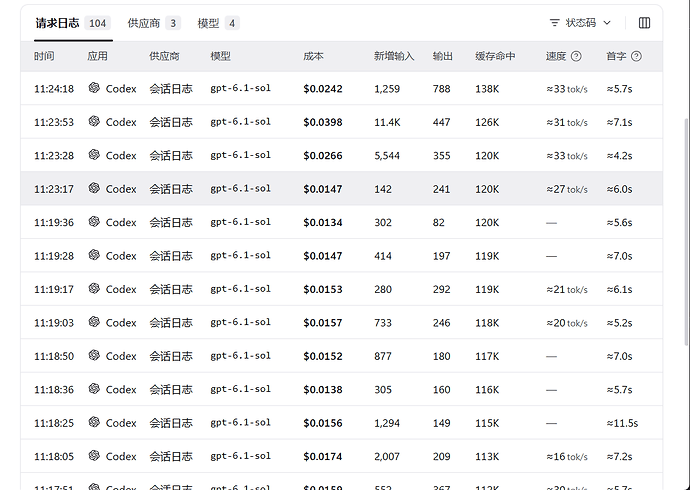Screen dimensions: 690x490
Task: Open the 会话日志 link in the 11:19:36 row
Action: click(x=171, y=222)
